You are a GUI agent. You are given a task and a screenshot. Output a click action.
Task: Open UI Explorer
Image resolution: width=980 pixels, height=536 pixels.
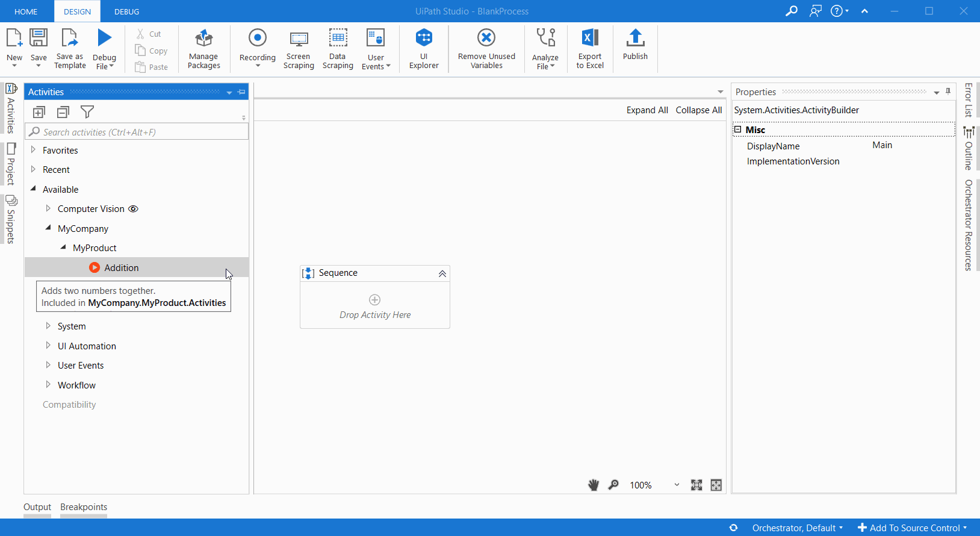click(x=424, y=48)
